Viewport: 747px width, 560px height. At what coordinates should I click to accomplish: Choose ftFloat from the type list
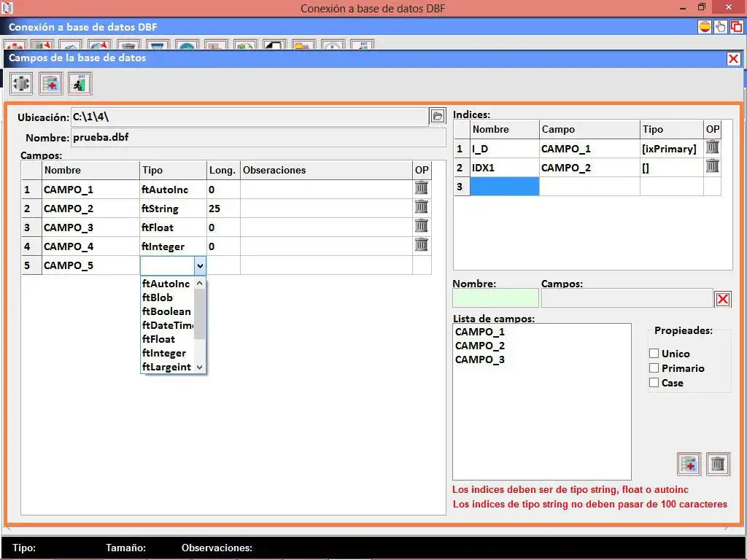pyautogui.click(x=167, y=339)
